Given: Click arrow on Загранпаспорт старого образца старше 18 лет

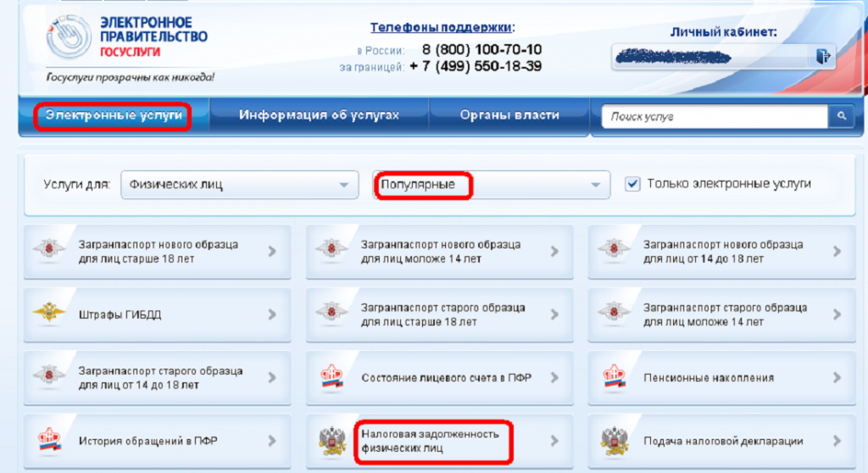Looking at the screenshot, I should click(x=554, y=314).
